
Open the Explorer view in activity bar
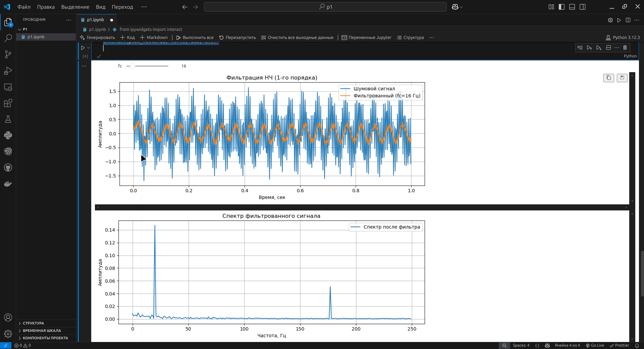click(8, 22)
